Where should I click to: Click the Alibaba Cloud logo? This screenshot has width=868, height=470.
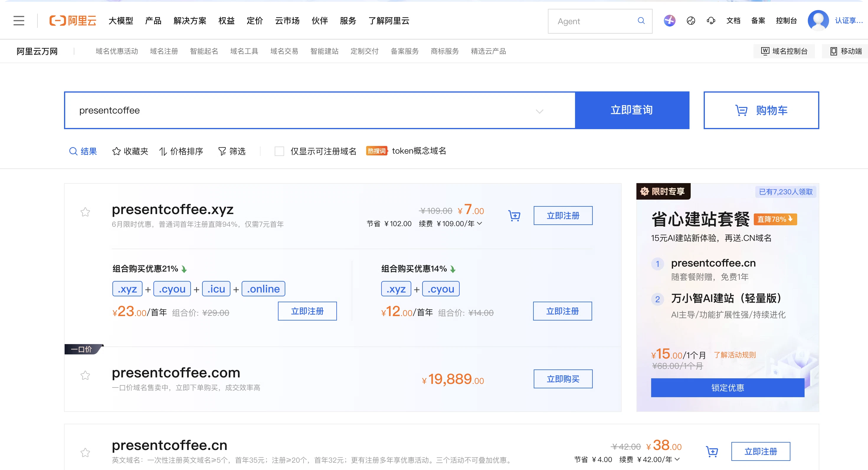tap(73, 21)
